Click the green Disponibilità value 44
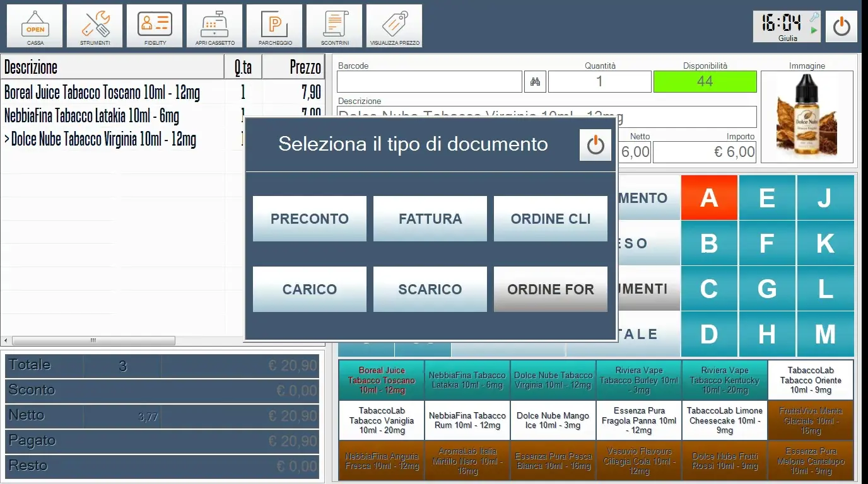The width and height of the screenshot is (868, 484). tap(705, 81)
